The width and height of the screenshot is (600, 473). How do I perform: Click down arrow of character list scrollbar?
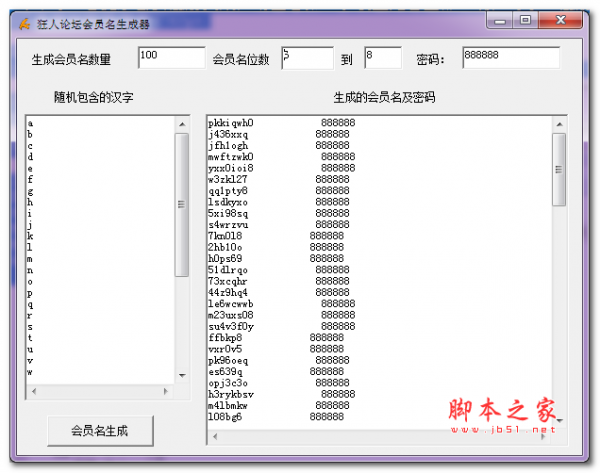pos(182,375)
